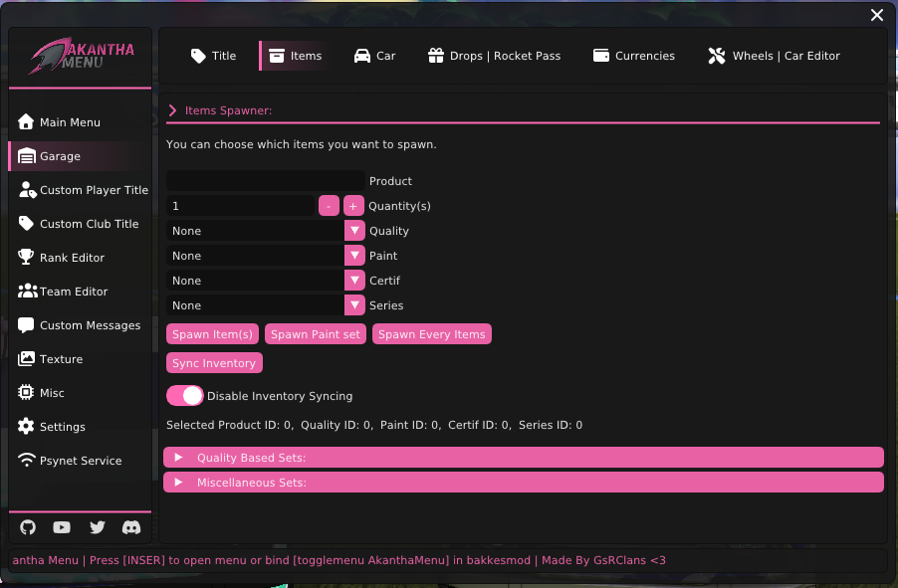Click the Texture image icon
Image resolution: width=898 pixels, height=588 pixels.
(x=26, y=359)
